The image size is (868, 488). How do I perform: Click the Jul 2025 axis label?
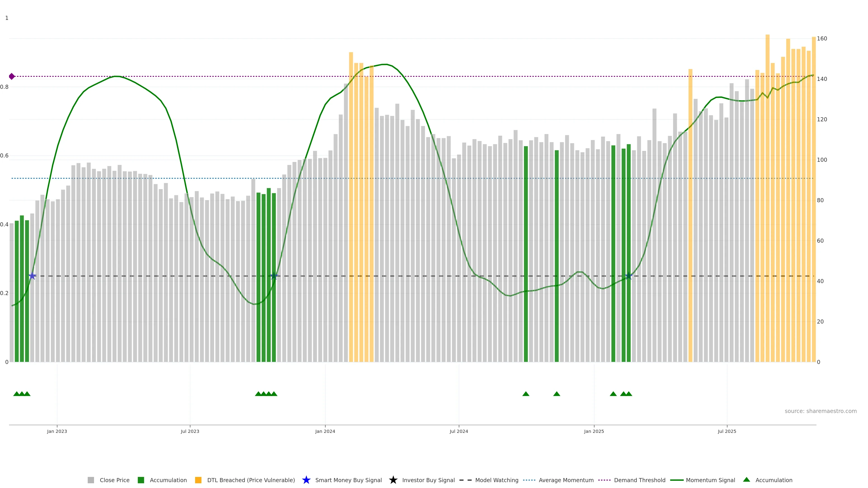coord(727,431)
